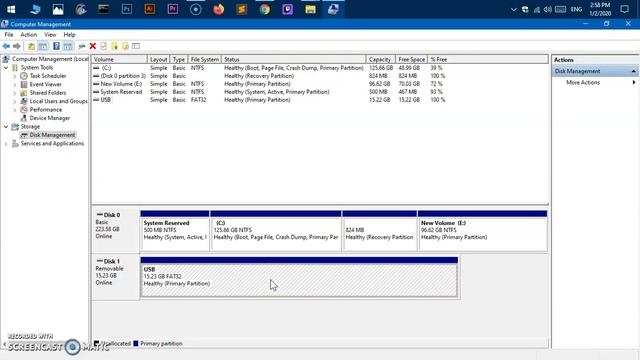Open the File menu
This screenshot has width=640, height=360.
[9, 35]
